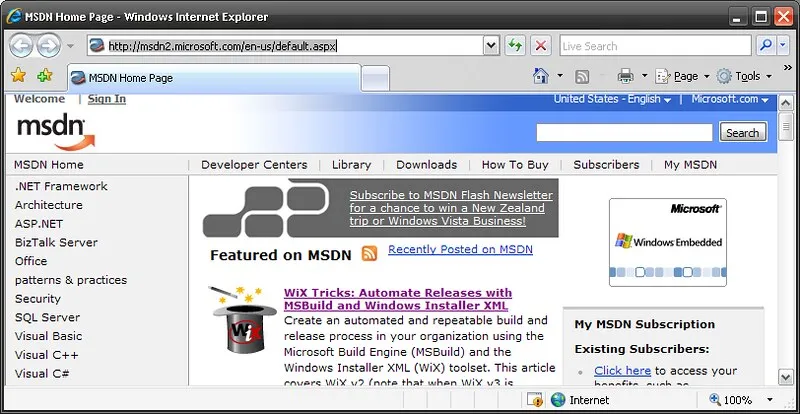Click inside the Live Search box

pyautogui.click(x=655, y=46)
